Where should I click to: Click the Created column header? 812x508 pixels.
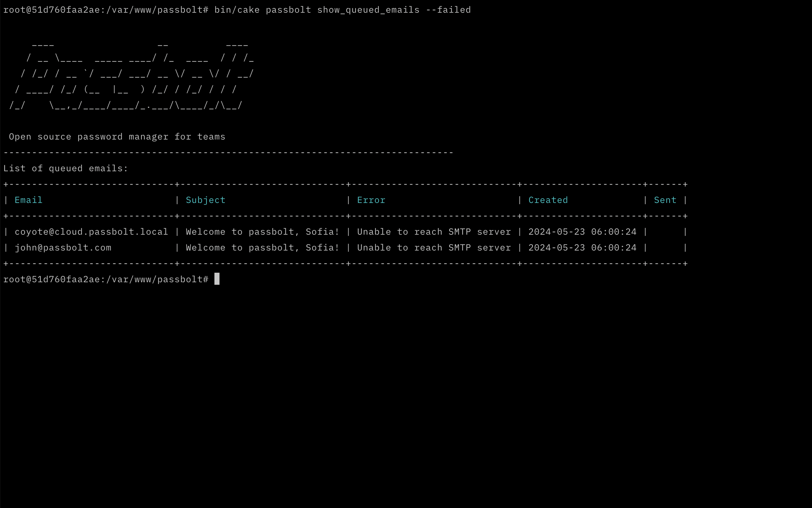tap(548, 200)
